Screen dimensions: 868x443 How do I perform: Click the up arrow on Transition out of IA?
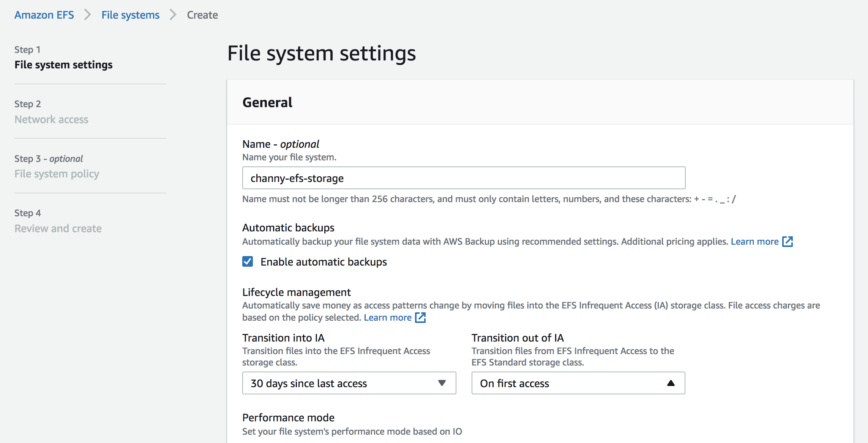click(x=671, y=383)
